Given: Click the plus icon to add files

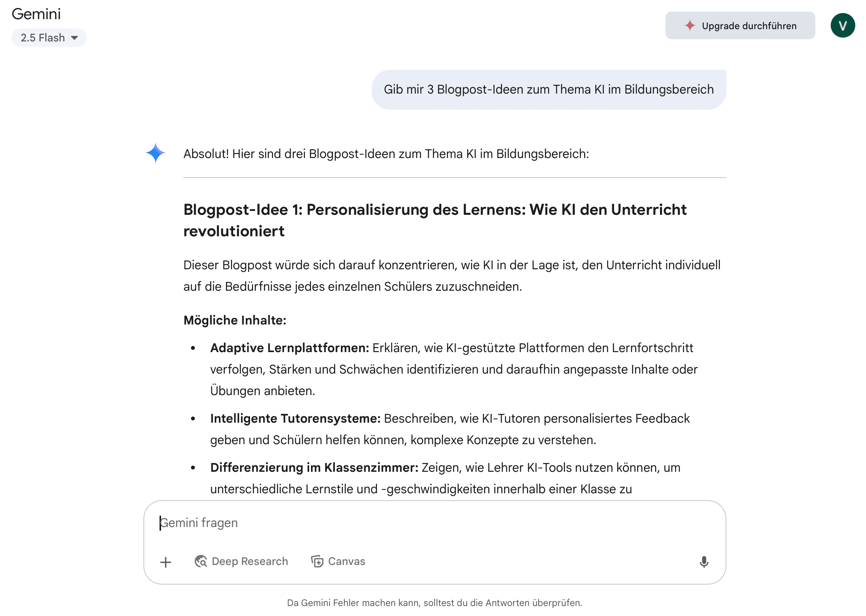Looking at the screenshot, I should (x=166, y=562).
